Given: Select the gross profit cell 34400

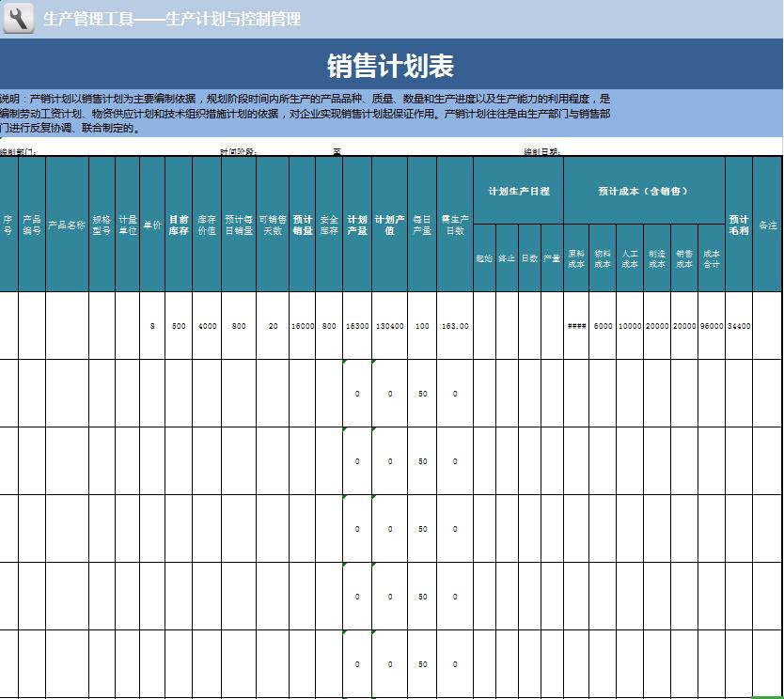Looking at the screenshot, I should coord(739,326).
